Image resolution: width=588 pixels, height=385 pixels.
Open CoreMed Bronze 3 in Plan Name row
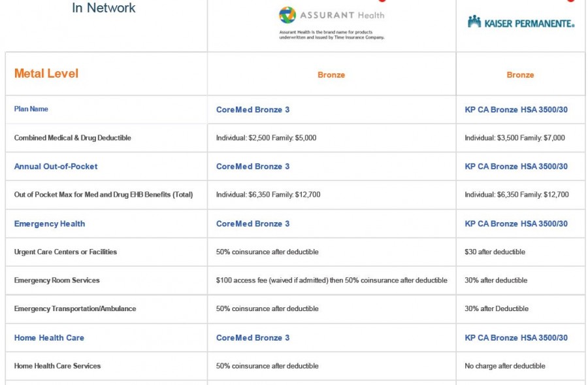click(253, 110)
